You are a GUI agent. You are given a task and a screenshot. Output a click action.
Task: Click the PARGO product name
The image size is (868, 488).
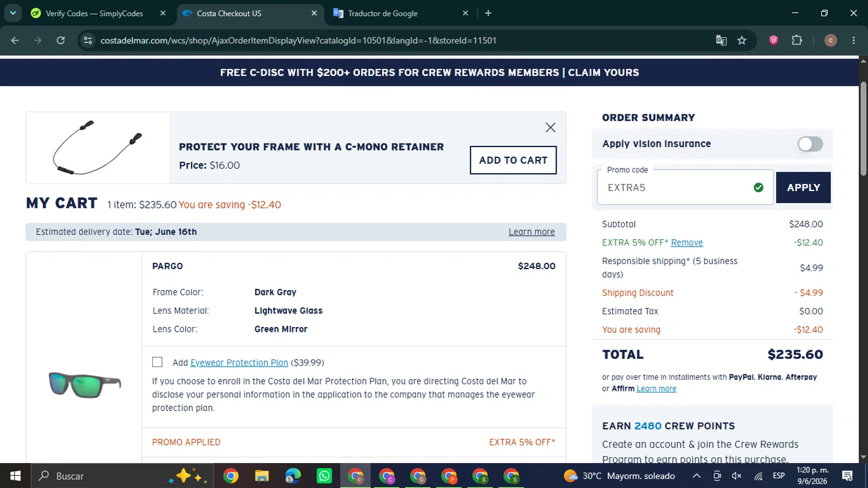pos(168,266)
